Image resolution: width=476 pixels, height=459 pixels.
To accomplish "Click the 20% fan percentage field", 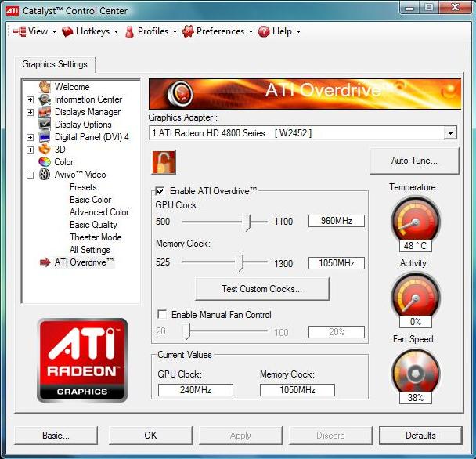I will [337, 332].
